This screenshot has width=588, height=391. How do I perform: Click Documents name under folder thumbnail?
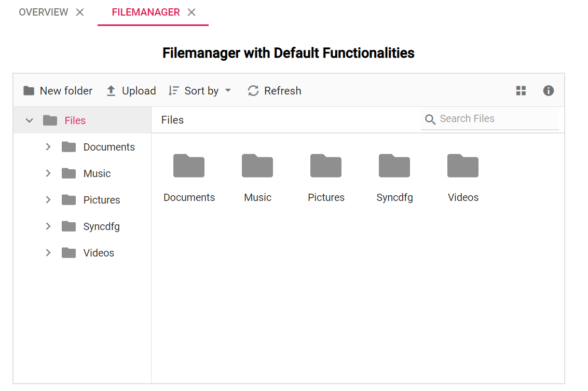click(189, 197)
